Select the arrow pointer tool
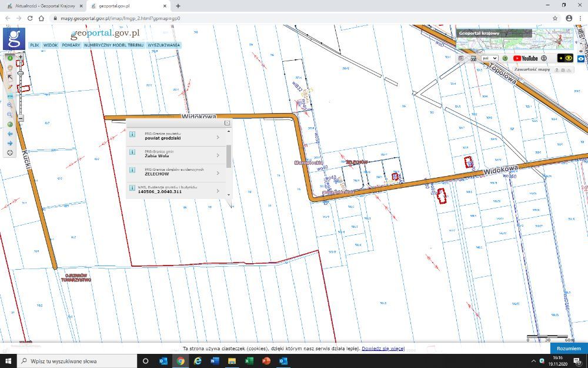Screen dimensions: 588x368 pyautogui.click(x=10, y=77)
